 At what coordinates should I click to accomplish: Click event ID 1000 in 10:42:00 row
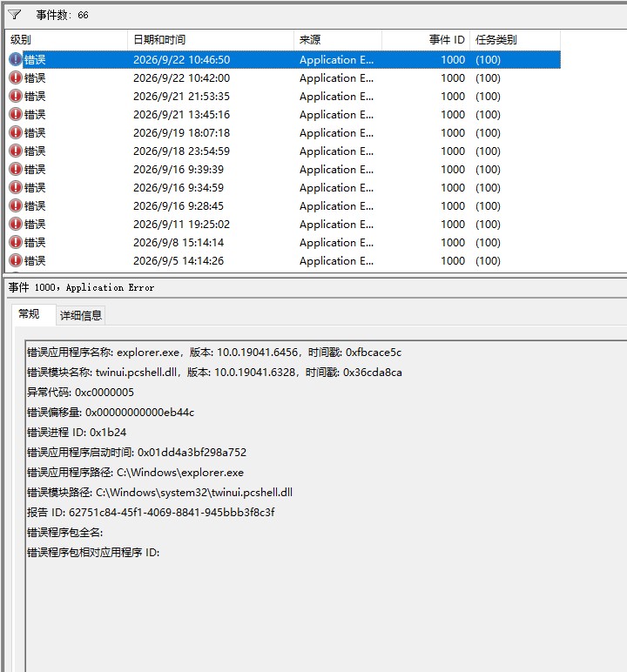pos(453,78)
